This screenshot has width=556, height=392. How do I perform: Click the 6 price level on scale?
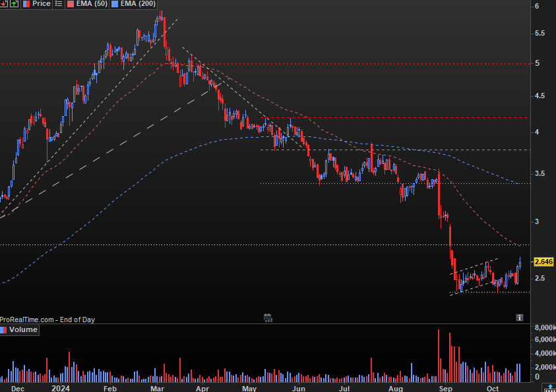[537, 6]
